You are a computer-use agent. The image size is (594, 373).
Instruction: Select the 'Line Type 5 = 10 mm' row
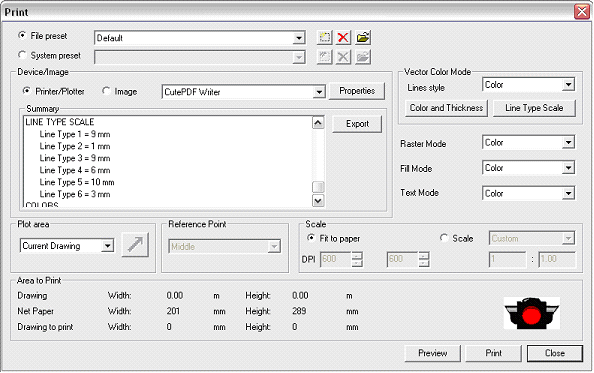pyautogui.click(x=77, y=182)
